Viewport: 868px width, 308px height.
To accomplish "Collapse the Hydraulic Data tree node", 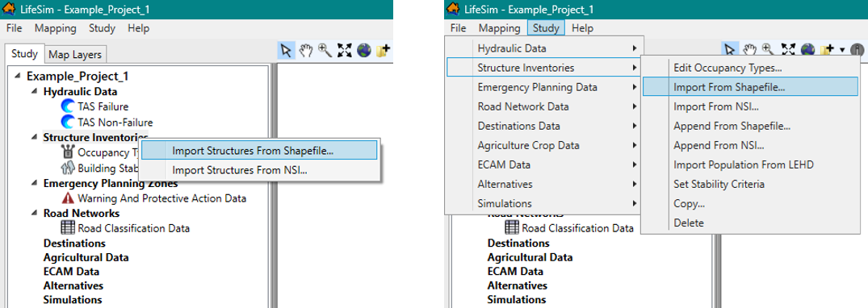I will pyautogui.click(x=35, y=91).
